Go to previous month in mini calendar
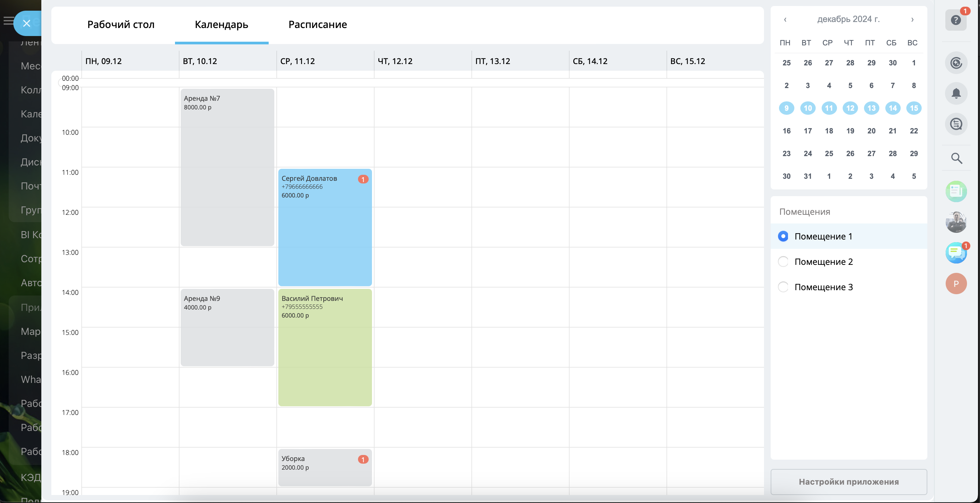This screenshot has height=503, width=980. 785,19
